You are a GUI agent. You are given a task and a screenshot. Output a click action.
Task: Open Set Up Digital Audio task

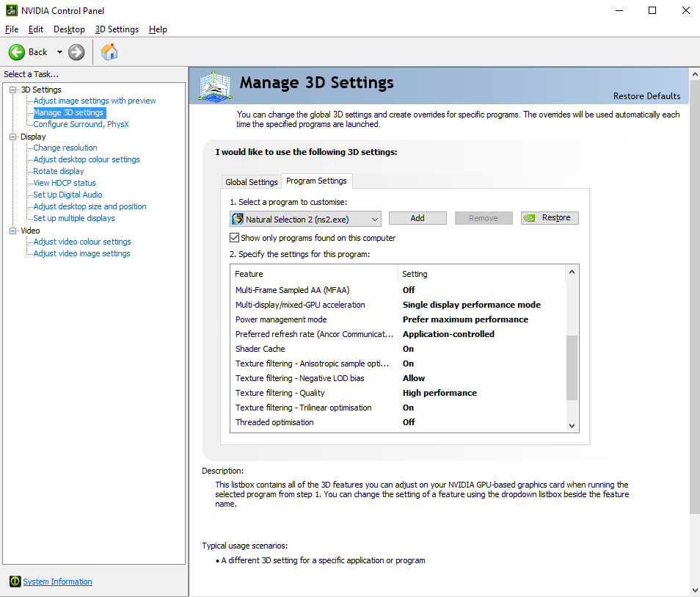[x=68, y=195]
